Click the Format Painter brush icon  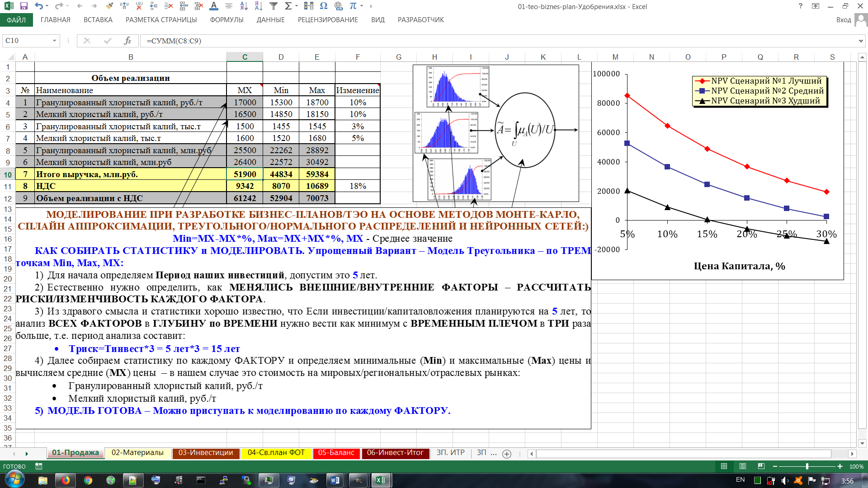pos(109,6)
